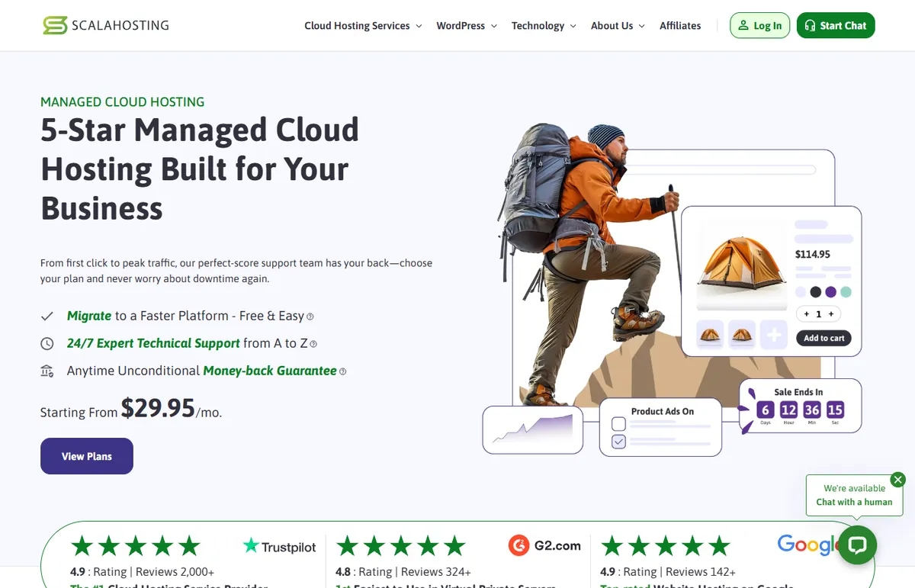Click the Log In button

pos(759,25)
